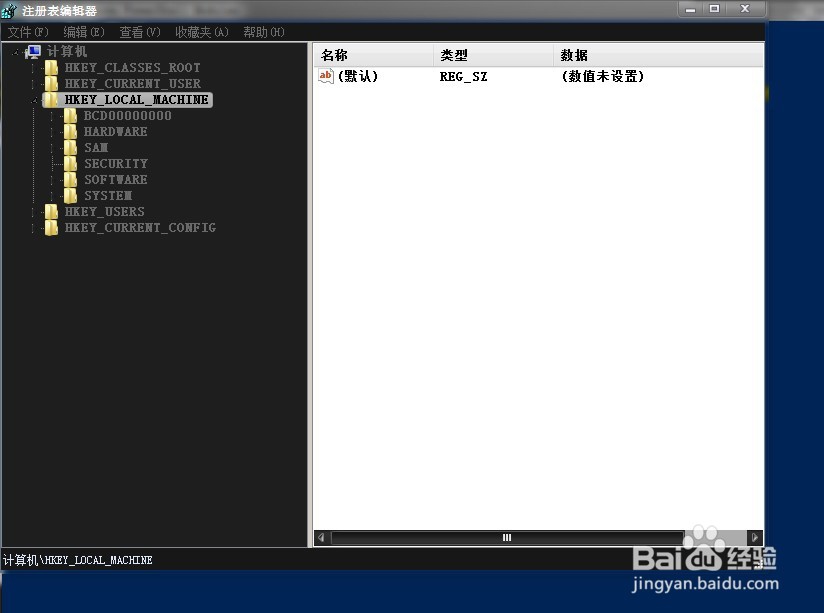Expand the HKEY_CLASSES_ROOT node
Image resolution: width=824 pixels, height=613 pixels.
pyautogui.click(x=34, y=68)
